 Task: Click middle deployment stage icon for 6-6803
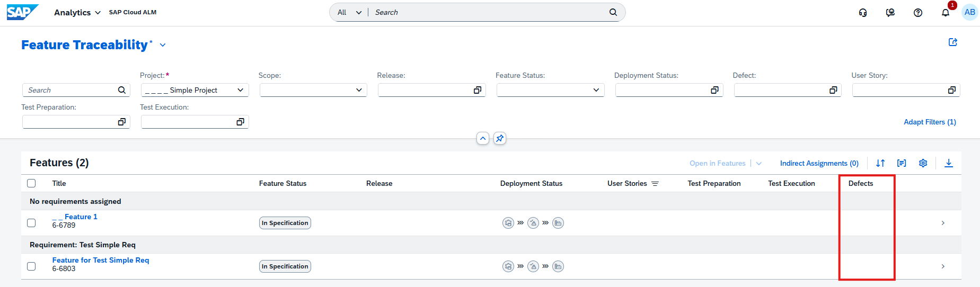click(x=533, y=266)
